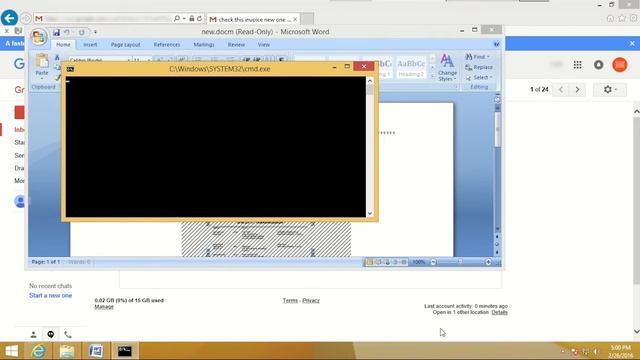Image resolution: width=640 pixels, height=360 pixels.
Task: Select Print Layout view in Word status bar
Action: point(369,262)
